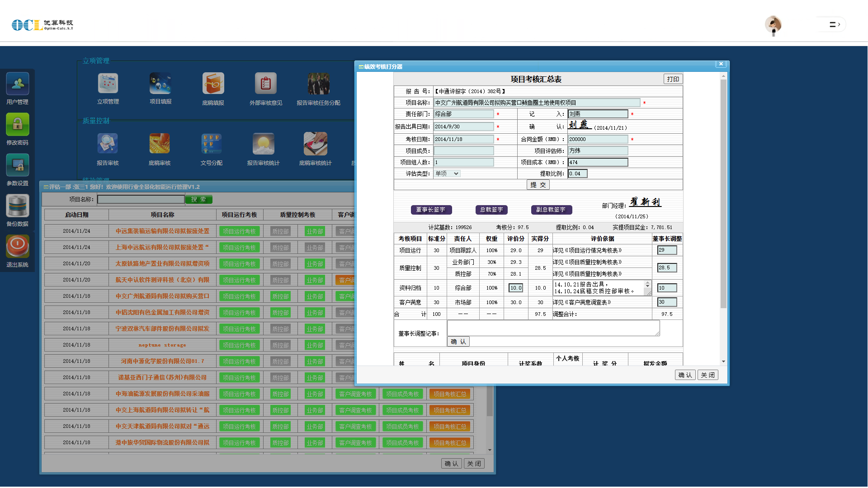868x488 pixels.
Task: Click 董事长签字 button
Action: [431, 210]
